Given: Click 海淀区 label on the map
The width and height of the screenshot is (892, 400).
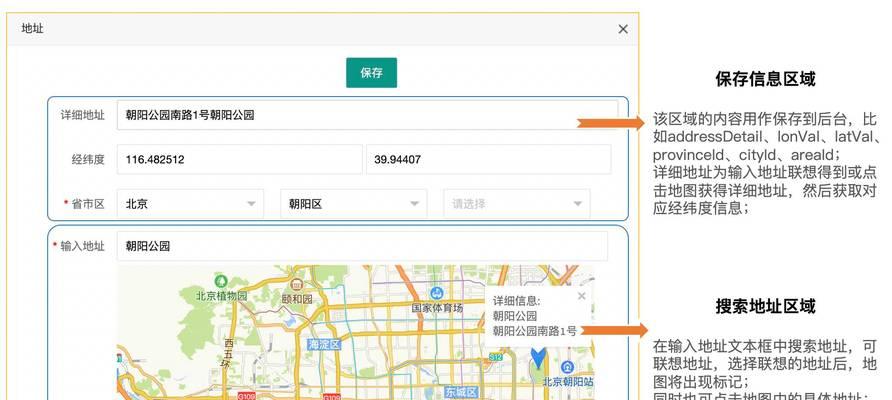Looking at the screenshot, I should 324,344.
